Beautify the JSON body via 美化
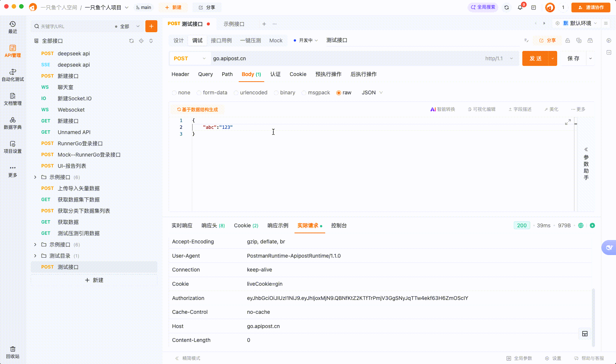The height and width of the screenshot is (364, 616). (x=551, y=109)
